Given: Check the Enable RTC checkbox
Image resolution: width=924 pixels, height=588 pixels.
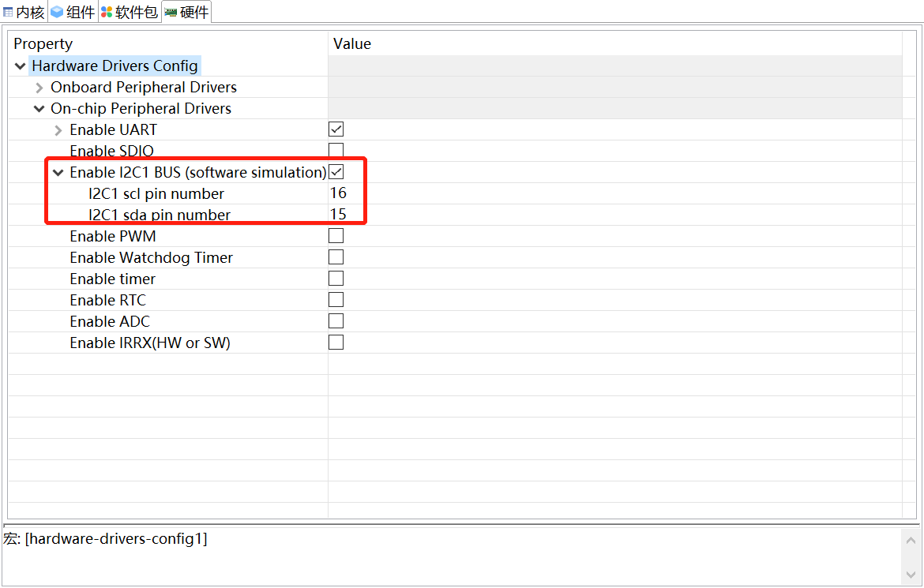Looking at the screenshot, I should pyautogui.click(x=336, y=299).
